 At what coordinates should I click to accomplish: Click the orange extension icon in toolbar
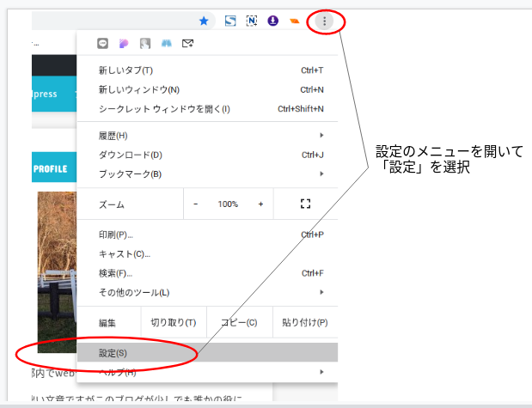pyautogui.click(x=295, y=21)
